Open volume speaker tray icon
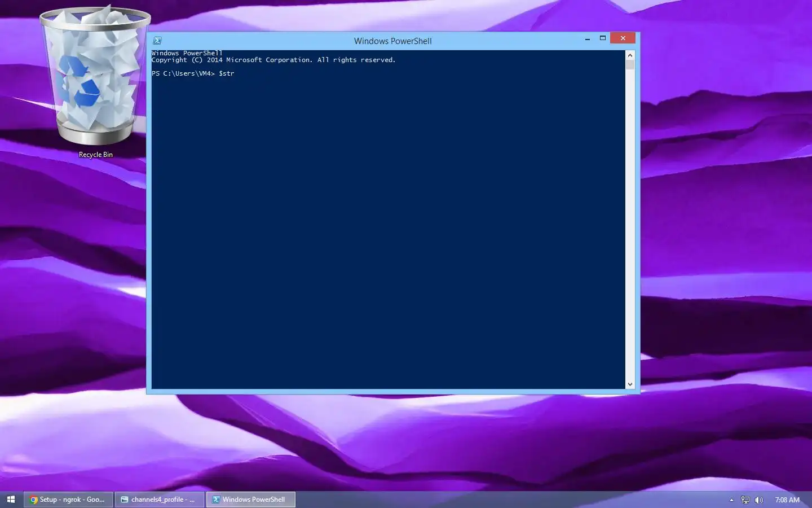Viewport: 812px width, 508px height. click(x=759, y=500)
